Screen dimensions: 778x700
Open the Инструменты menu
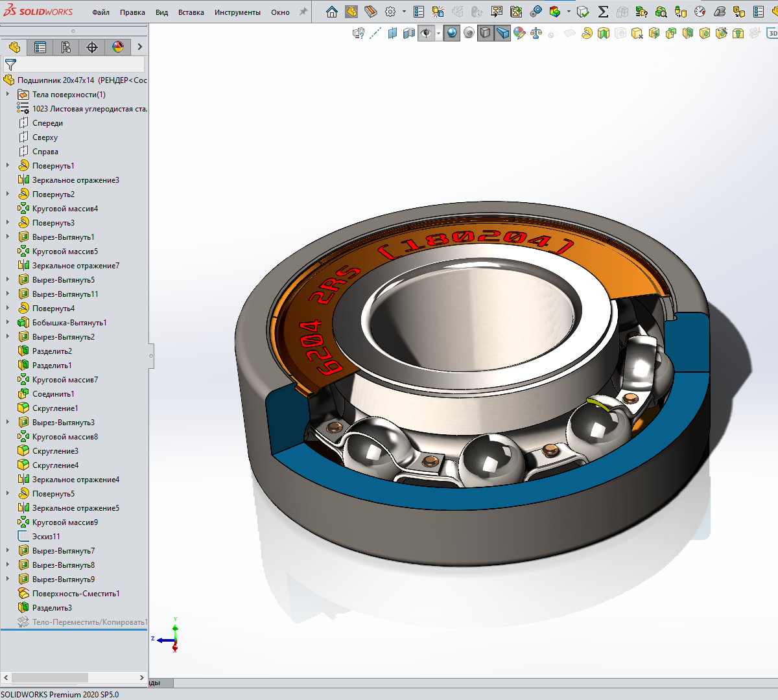[x=237, y=12]
